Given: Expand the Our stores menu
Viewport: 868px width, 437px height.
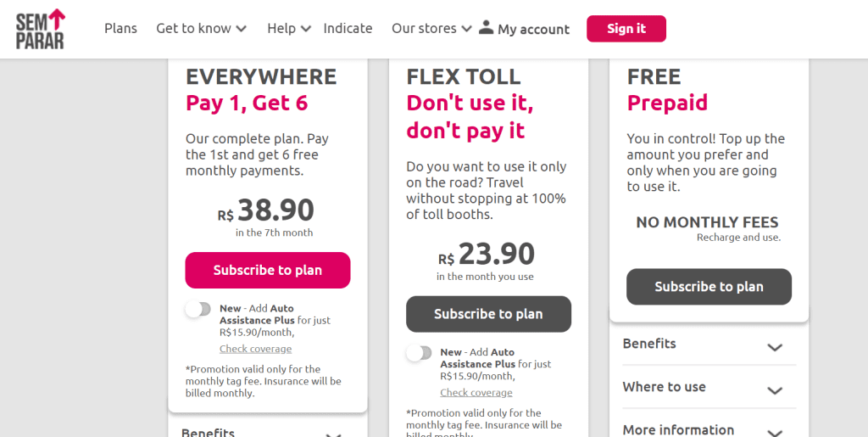Looking at the screenshot, I should pos(431,29).
